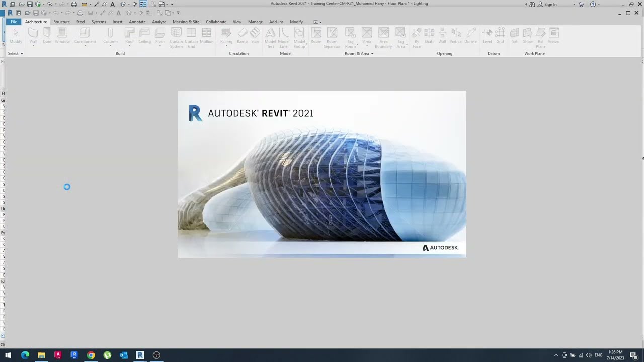Viewport: 644px width, 362px height.
Task: Select the Dormer opening tool
Action: 471,36
